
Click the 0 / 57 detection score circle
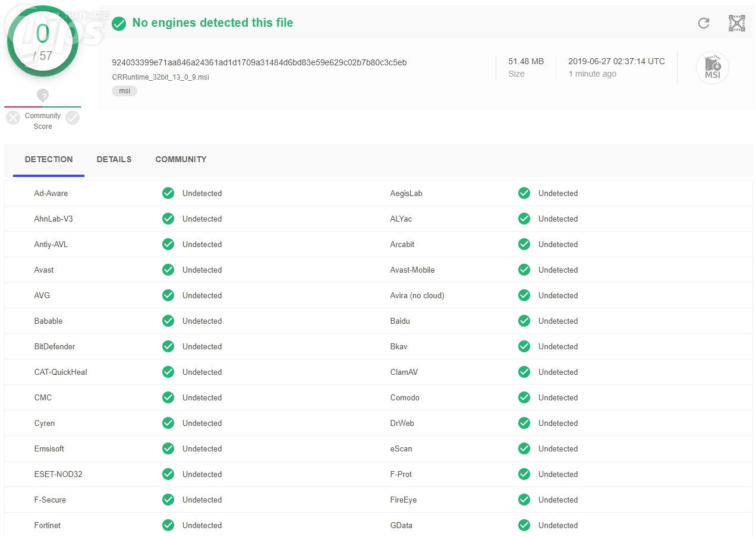click(x=43, y=42)
